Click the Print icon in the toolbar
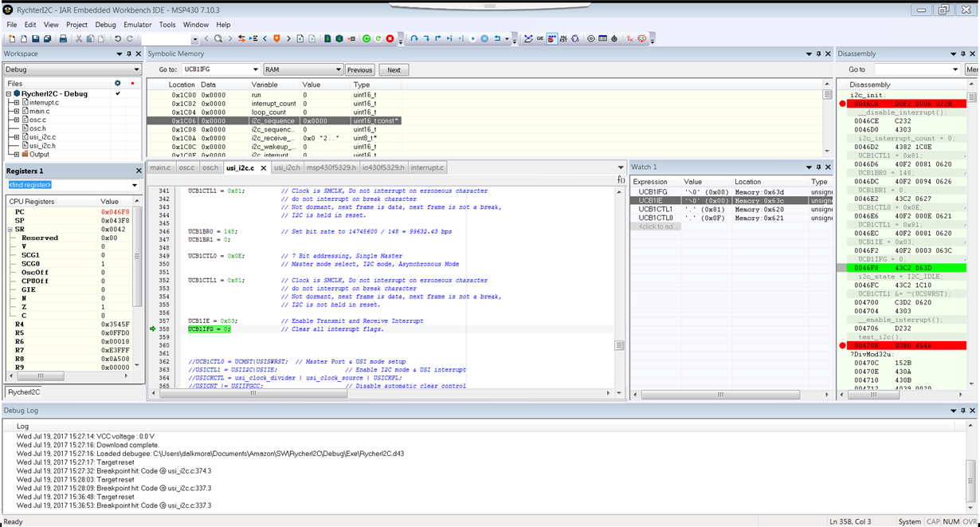The width and height of the screenshot is (980, 527). coord(63,38)
